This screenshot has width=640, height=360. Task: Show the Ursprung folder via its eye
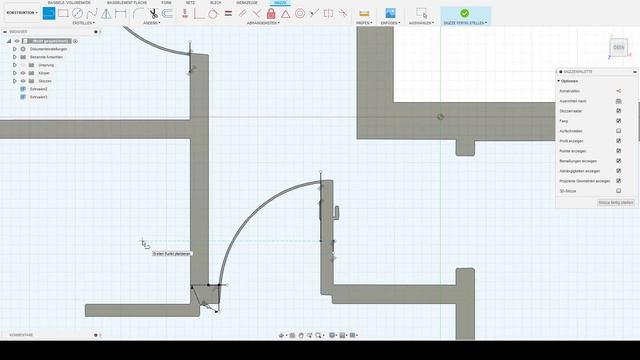pyautogui.click(x=23, y=65)
